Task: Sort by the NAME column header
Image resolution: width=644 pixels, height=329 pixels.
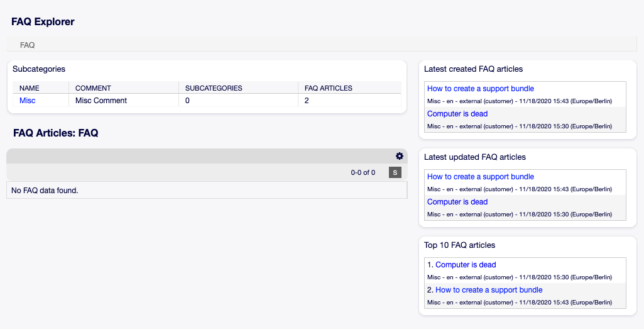Action: point(30,88)
